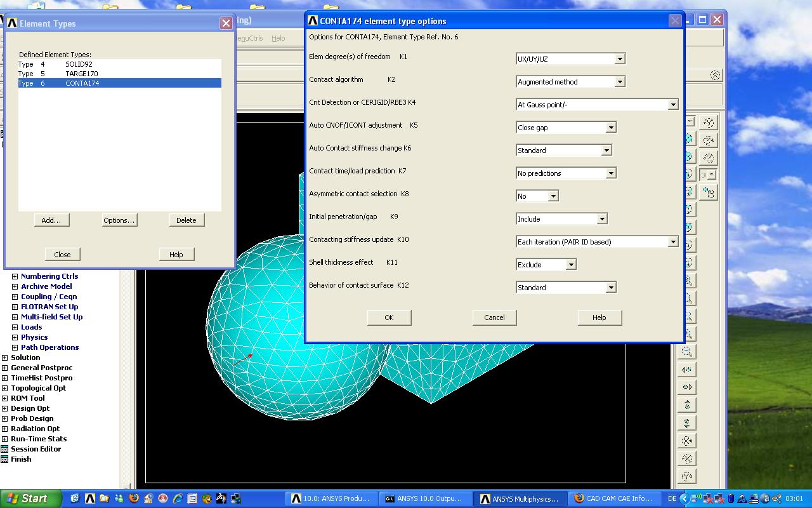Show hidden system tray icons arrow

(x=684, y=498)
